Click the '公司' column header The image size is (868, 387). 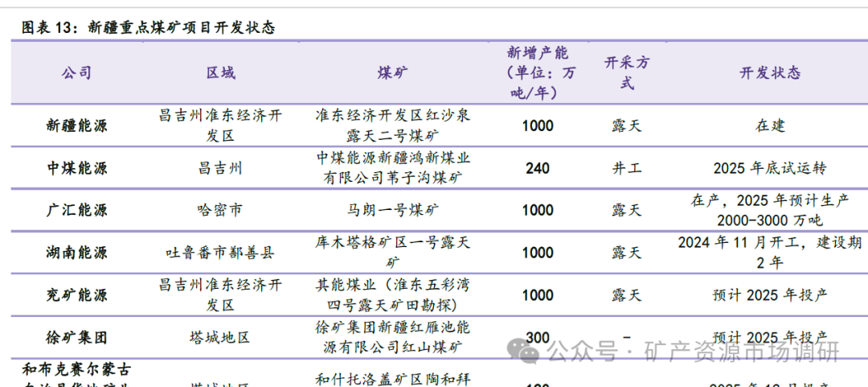coord(76,72)
